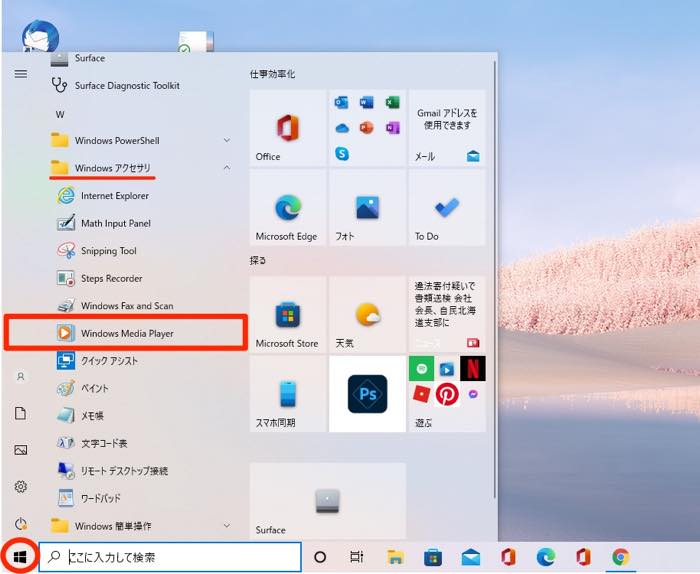This screenshot has width=700, height=574.
Task: Open the user account icon in Start sidebar
Action: point(21,377)
